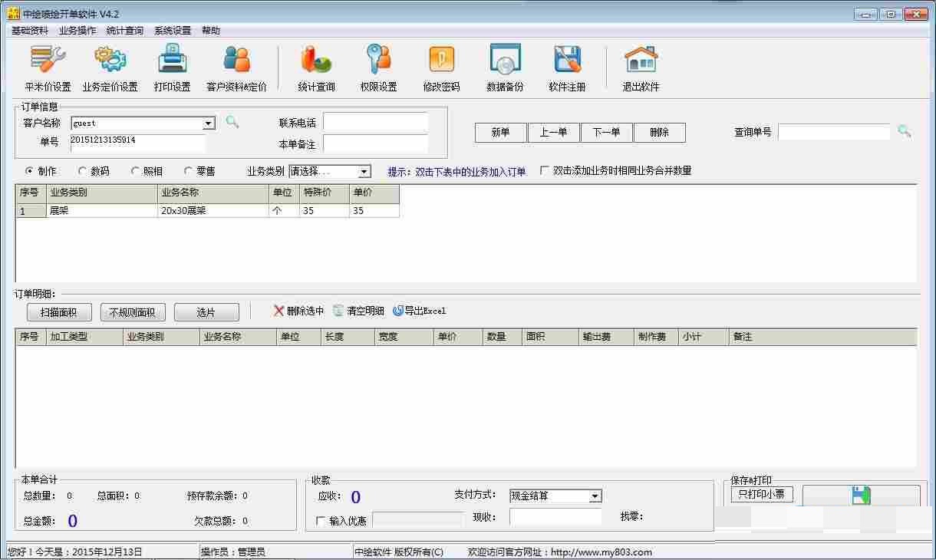The image size is (936, 560).
Task: Open 帮助 menu
Action: pyautogui.click(x=211, y=31)
